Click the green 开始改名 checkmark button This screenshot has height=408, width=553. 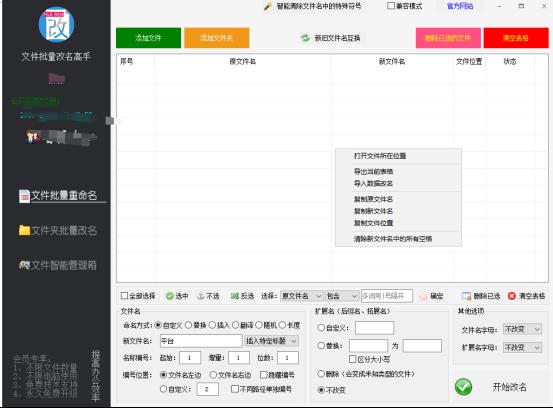tap(463, 387)
